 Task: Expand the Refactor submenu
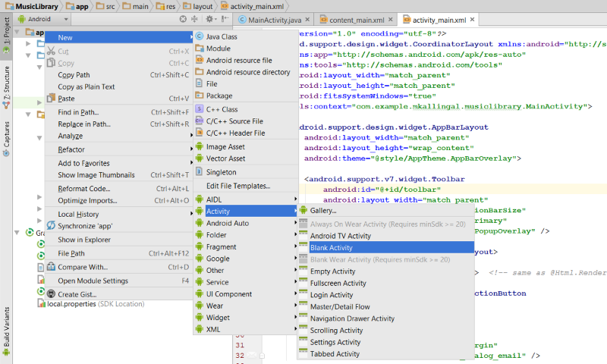pyautogui.click(x=119, y=149)
